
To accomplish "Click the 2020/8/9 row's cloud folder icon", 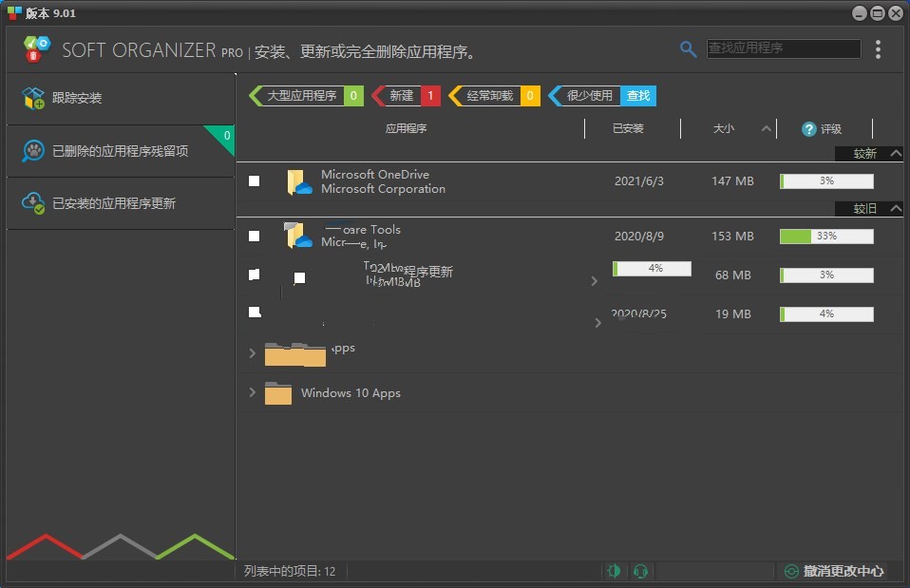I will point(297,236).
